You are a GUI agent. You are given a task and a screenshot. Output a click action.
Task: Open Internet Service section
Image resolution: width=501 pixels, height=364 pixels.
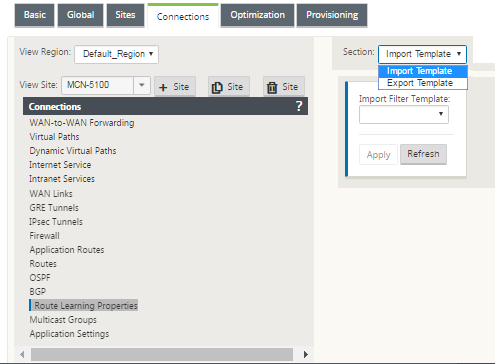pyautogui.click(x=60, y=165)
